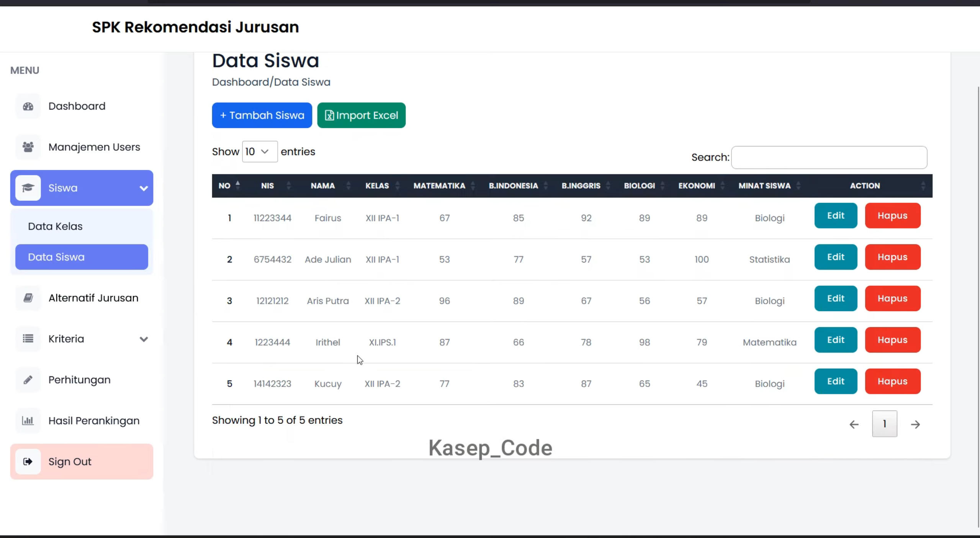Click page number 1 in pagination

(x=885, y=424)
